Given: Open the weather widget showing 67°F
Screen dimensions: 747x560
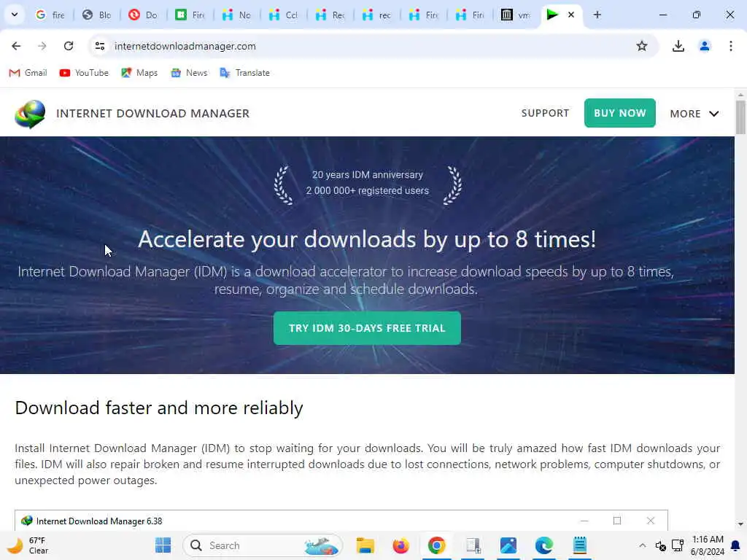Looking at the screenshot, I should click(28, 545).
